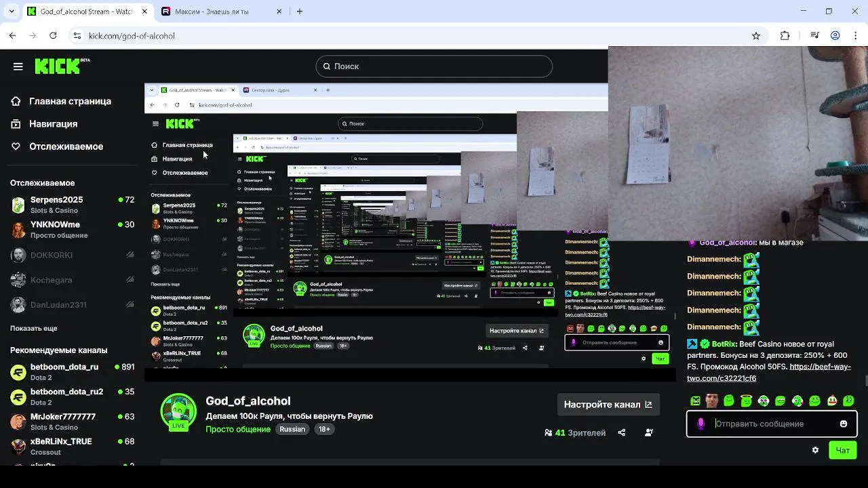
Task: Open media controls icon in browser toolbar
Action: (x=815, y=36)
